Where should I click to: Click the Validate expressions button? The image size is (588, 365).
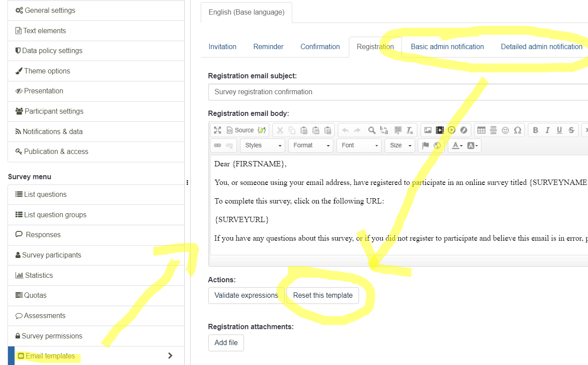[x=246, y=295]
